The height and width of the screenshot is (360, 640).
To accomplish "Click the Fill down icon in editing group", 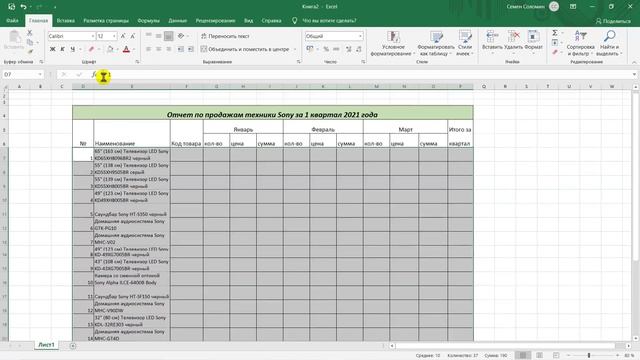I will (555, 42).
